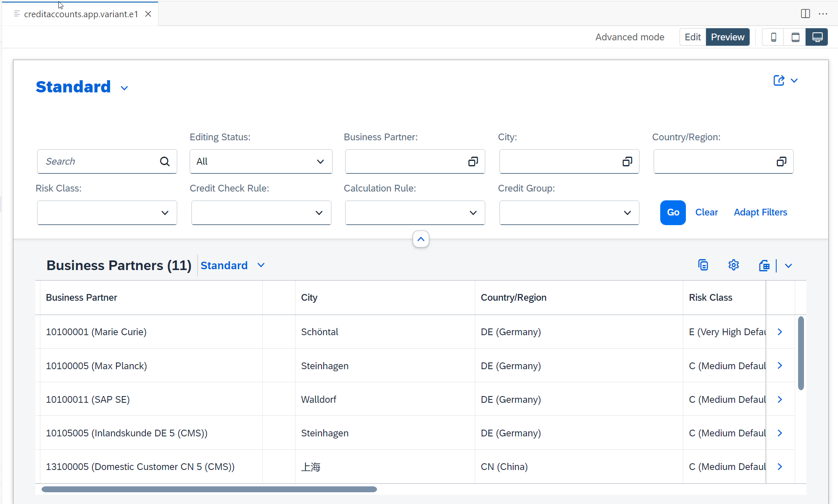Screen dimensions: 838x504
Task: Select the phone device view
Action: (x=773, y=37)
